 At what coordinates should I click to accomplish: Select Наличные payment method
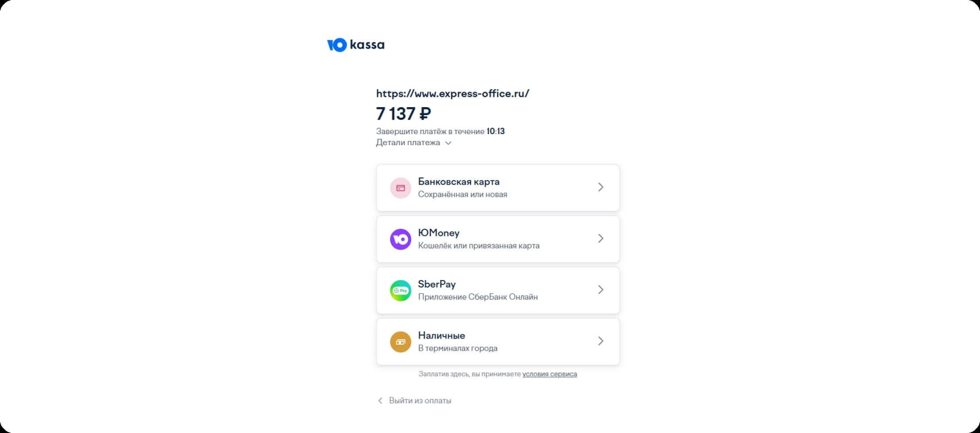[x=498, y=342]
